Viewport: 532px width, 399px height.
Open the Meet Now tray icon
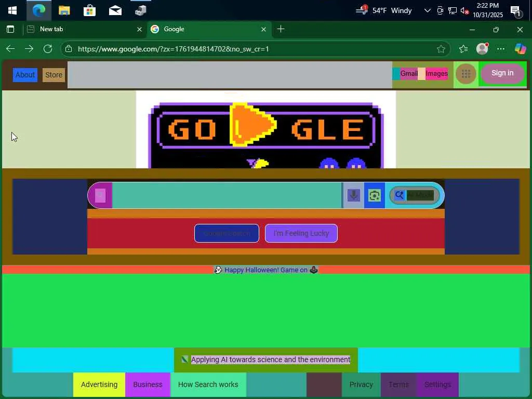pos(440,11)
